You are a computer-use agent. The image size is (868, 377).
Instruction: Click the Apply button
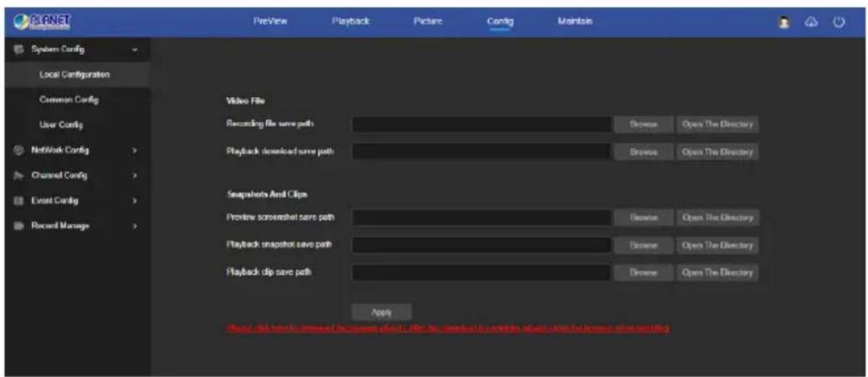pos(381,312)
